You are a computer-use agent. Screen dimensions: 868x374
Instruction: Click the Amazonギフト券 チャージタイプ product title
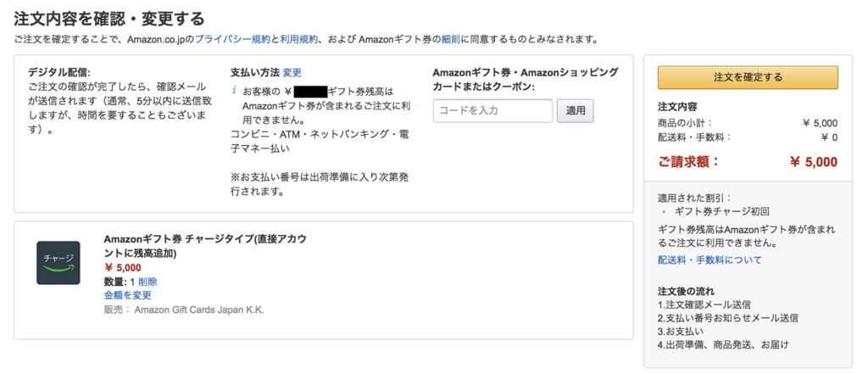click(204, 246)
